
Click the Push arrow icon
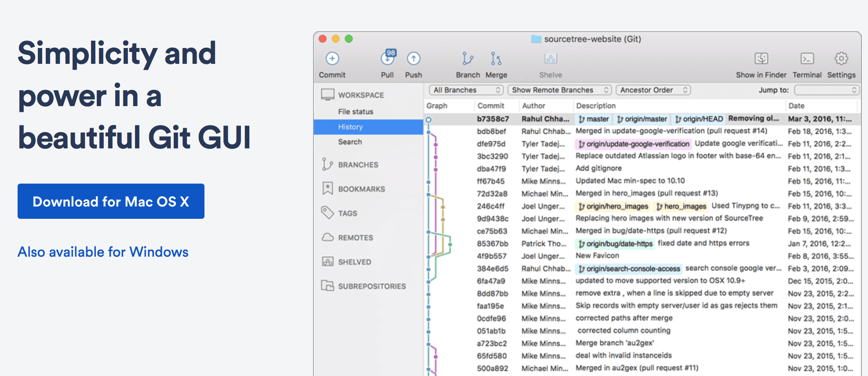click(413, 58)
